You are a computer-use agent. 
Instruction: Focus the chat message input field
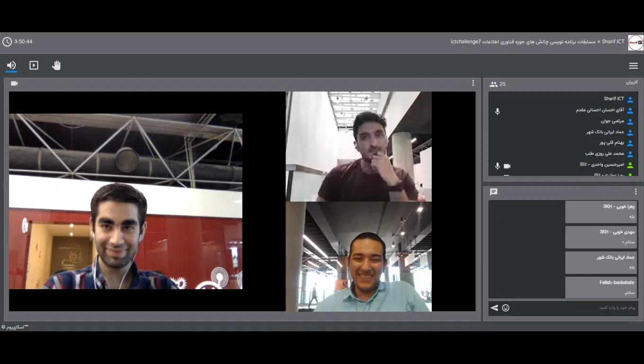point(575,308)
